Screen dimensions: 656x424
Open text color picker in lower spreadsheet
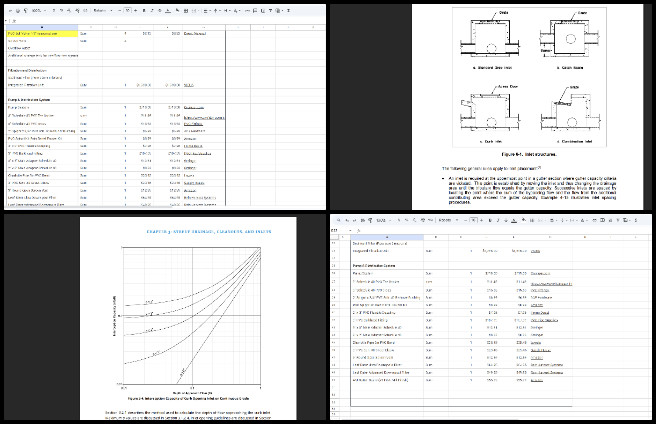(x=515, y=220)
